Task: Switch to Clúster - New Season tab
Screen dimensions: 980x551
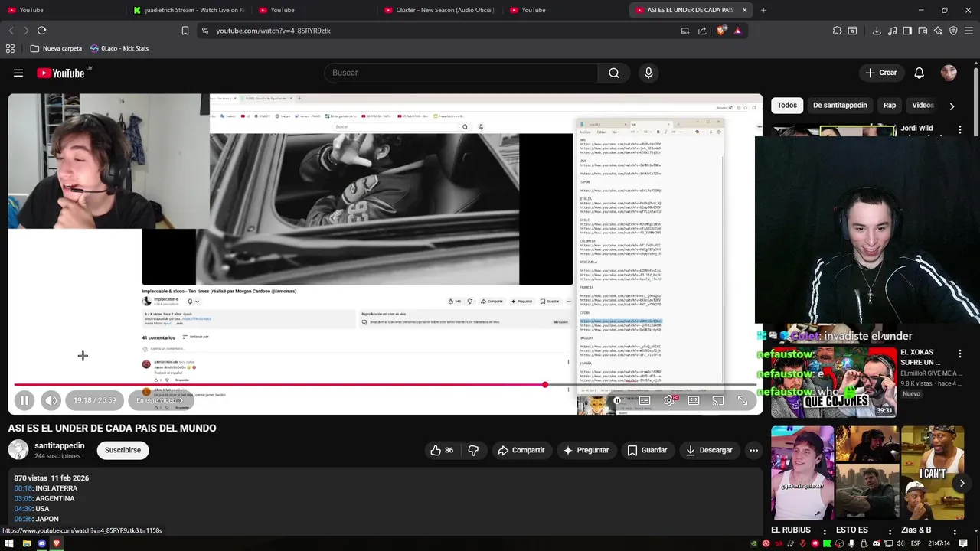Action: [440, 10]
